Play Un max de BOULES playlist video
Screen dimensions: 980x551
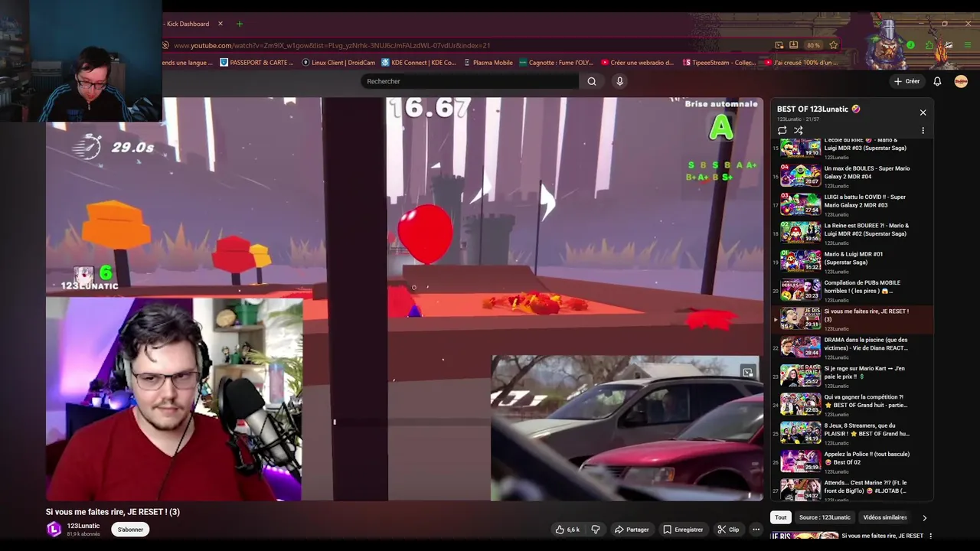(x=854, y=176)
